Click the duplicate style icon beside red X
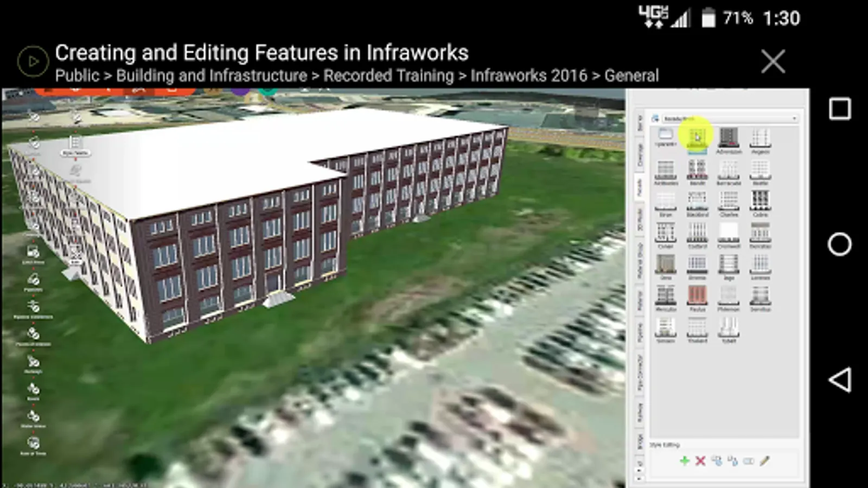The width and height of the screenshot is (868, 488). pyautogui.click(x=717, y=461)
